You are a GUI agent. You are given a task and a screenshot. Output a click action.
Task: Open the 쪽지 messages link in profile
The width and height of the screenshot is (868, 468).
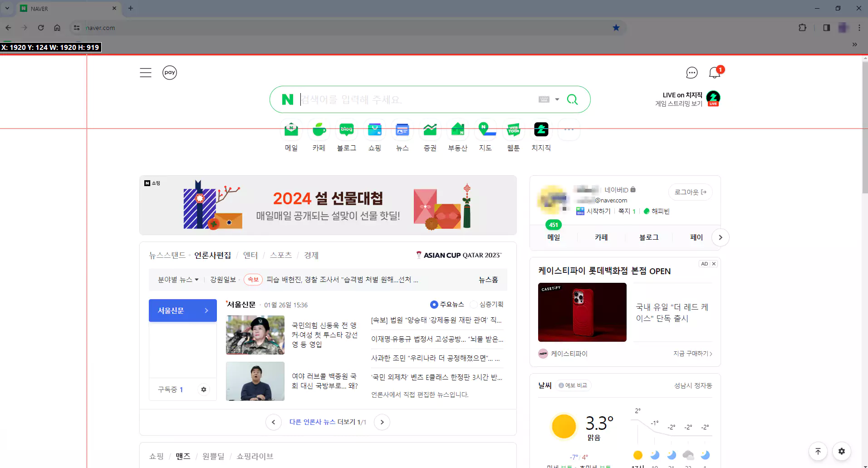tap(627, 211)
